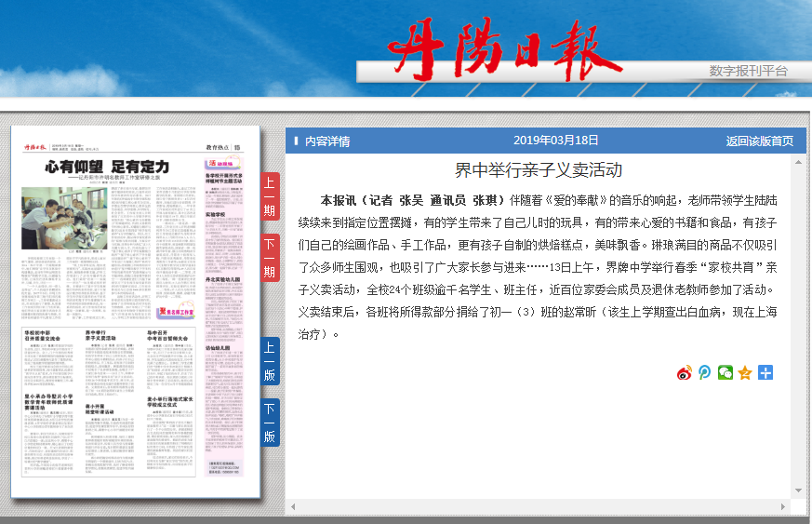Open the classroom photo on newspaper page
Screen dimensions: 812x524
point(64,218)
